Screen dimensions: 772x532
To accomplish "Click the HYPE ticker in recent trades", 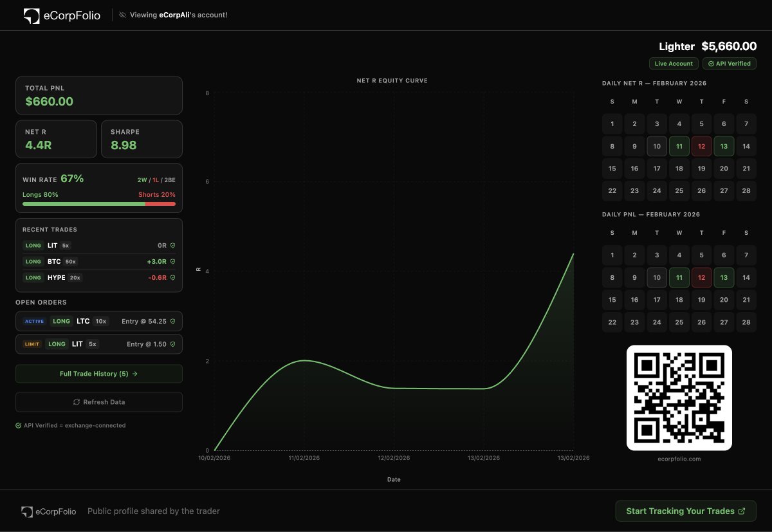I will tap(56, 278).
